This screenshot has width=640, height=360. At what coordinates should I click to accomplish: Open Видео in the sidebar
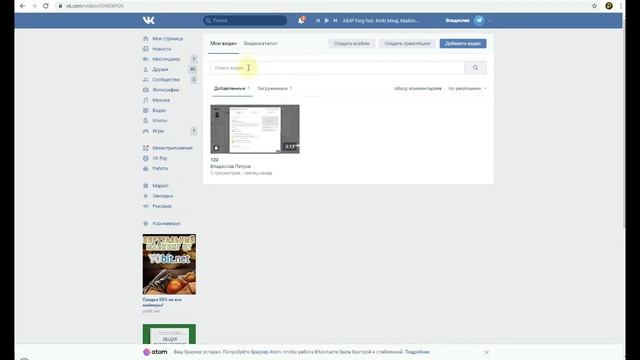click(159, 110)
